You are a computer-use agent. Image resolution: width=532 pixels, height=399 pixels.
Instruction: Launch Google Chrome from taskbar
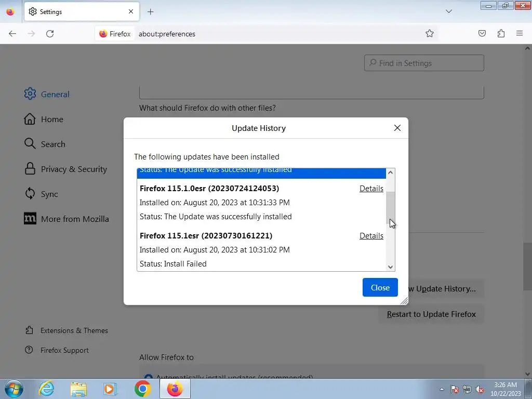(x=142, y=389)
